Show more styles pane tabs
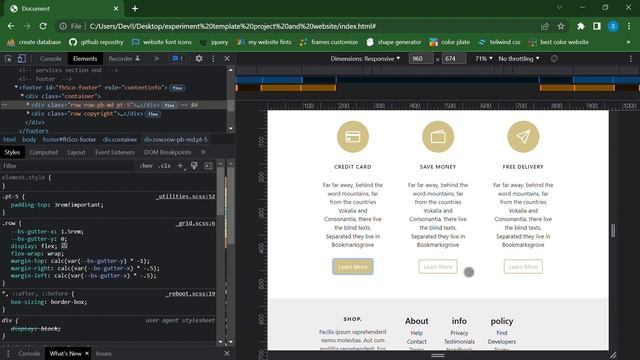This screenshot has width=640, height=360. (x=203, y=152)
